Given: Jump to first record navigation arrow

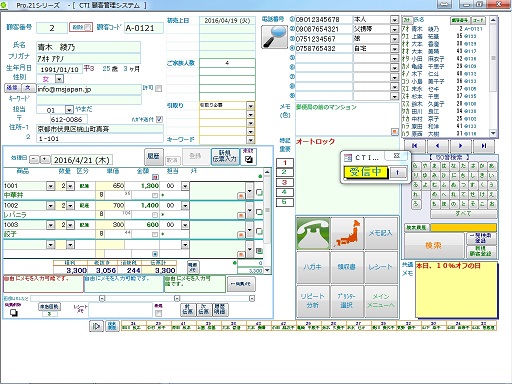Looking at the screenshot, I should 414,146.
